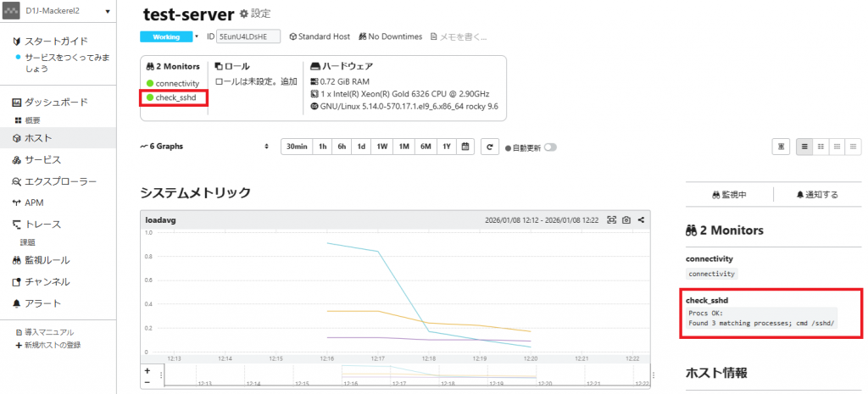
Task: Switch graphs to two-column grid layout
Action: point(821,147)
